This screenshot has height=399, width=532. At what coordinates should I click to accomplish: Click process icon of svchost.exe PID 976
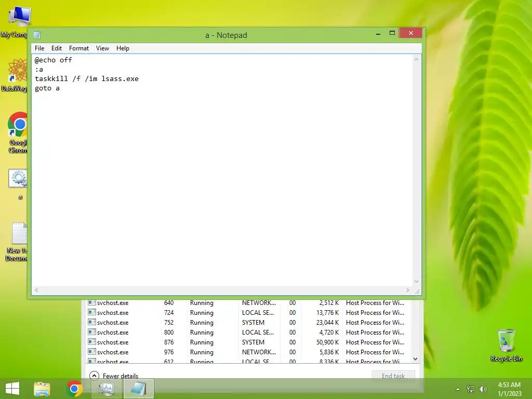pyautogui.click(x=91, y=352)
